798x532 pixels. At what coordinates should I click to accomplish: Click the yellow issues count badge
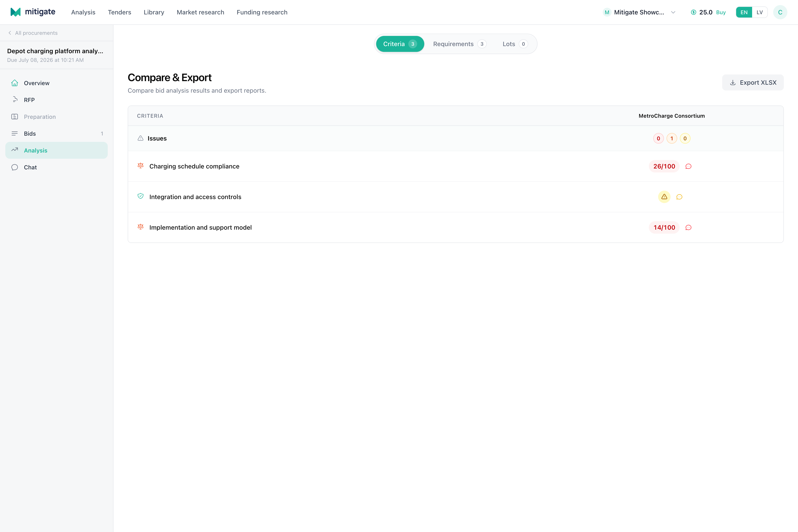pyautogui.click(x=685, y=138)
